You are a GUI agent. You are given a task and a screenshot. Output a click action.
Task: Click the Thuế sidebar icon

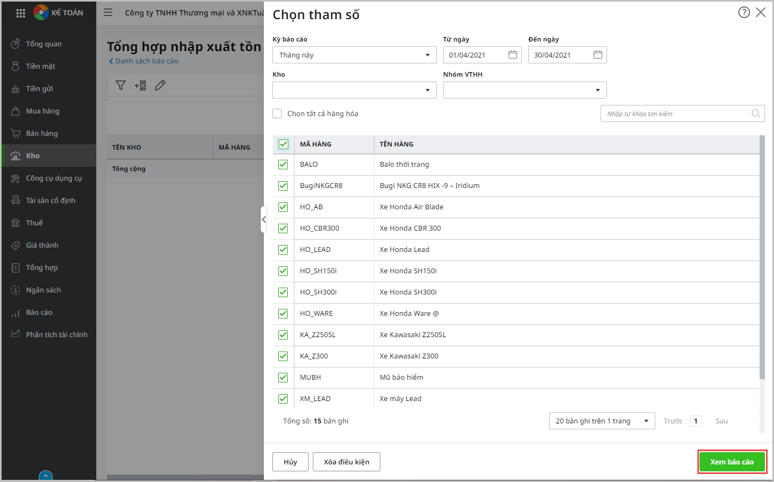pyautogui.click(x=15, y=223)
